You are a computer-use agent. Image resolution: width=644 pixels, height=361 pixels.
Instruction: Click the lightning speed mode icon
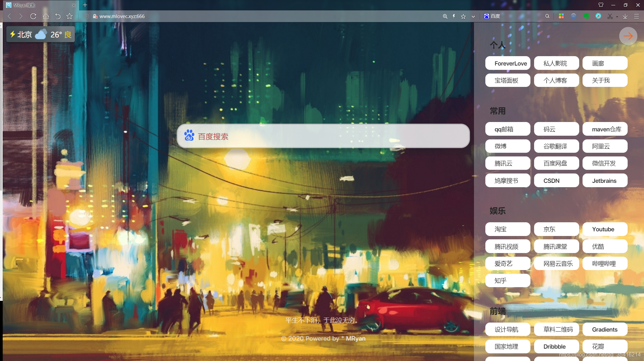click(x=454, y=16)
